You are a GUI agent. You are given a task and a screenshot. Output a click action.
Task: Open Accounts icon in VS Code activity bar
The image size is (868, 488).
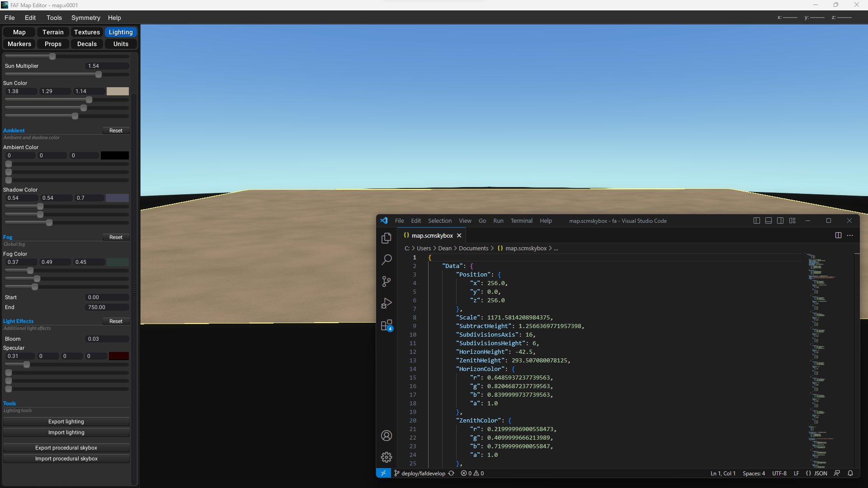pos(387,436)
